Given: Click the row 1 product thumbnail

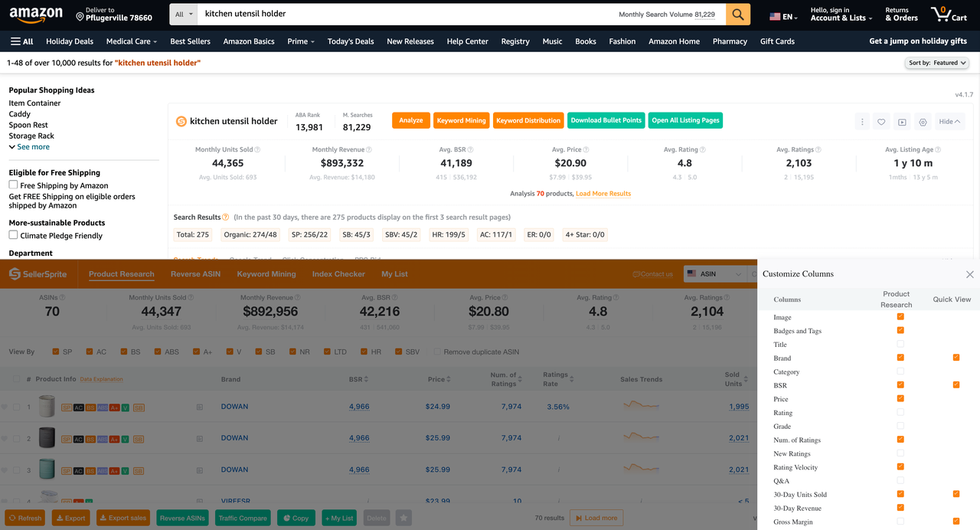Looking at the screenshot, I should point(47,407).
